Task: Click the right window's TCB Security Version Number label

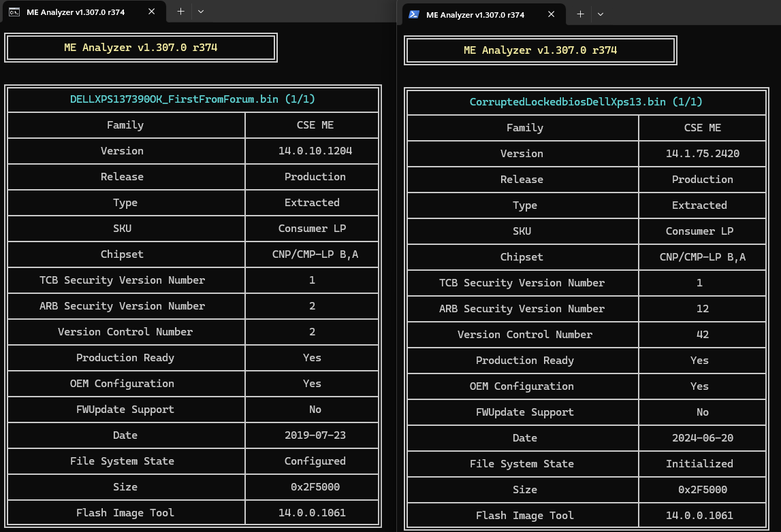Action: coord(522,283)
